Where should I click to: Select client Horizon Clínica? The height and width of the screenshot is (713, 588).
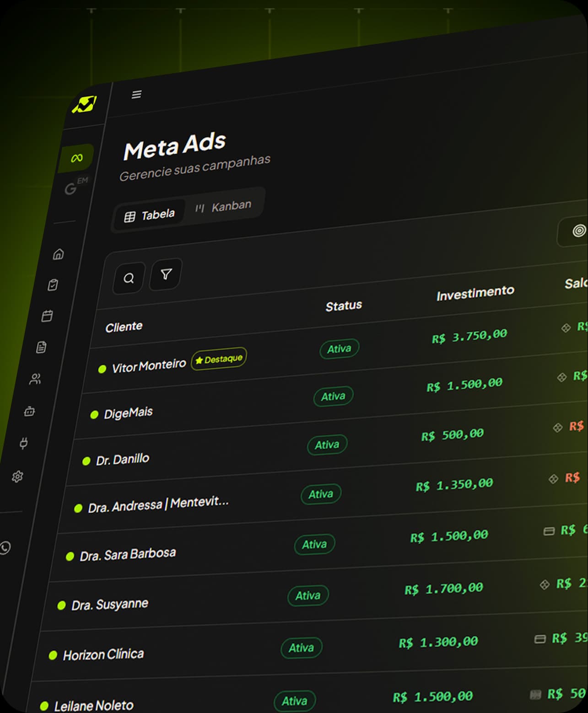click(x=103, y=655)
